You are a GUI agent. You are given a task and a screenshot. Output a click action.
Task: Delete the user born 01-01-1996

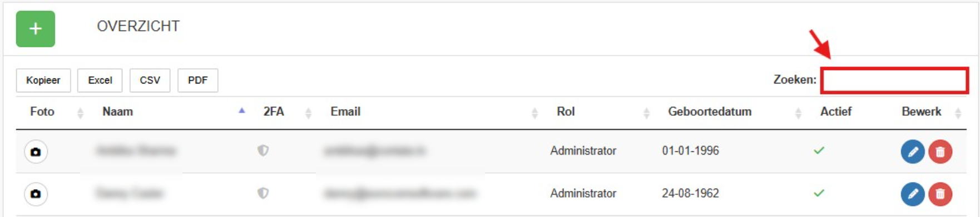[x=940, y=151]
